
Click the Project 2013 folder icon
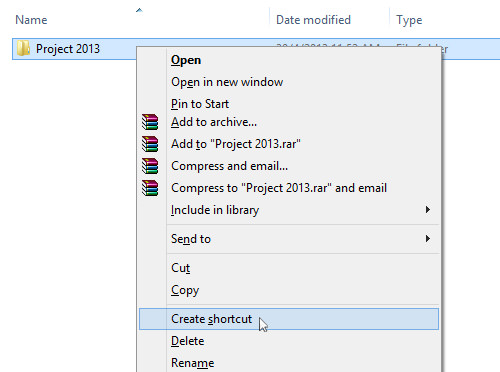23,49
